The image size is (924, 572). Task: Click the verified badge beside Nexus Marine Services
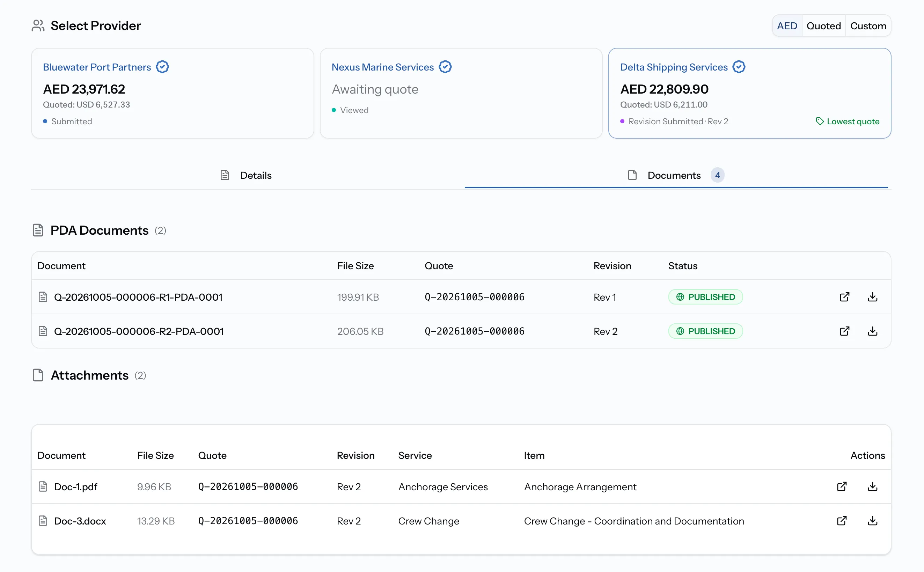(x=445, y=67)
